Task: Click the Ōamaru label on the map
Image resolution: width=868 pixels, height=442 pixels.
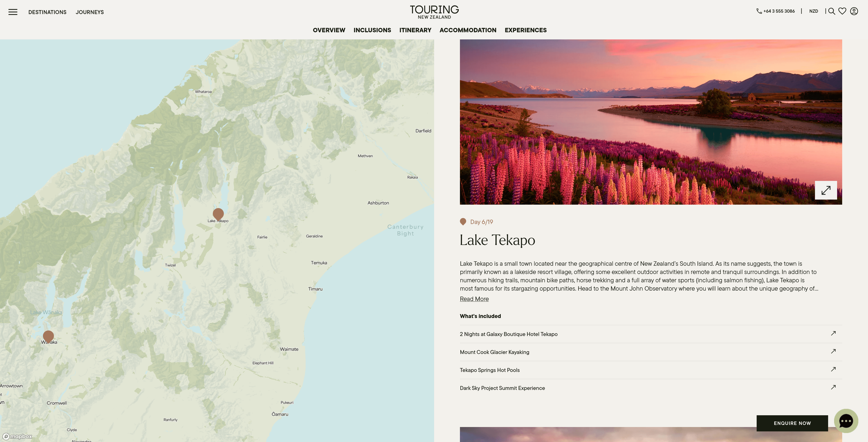Action: coord(280,414)
